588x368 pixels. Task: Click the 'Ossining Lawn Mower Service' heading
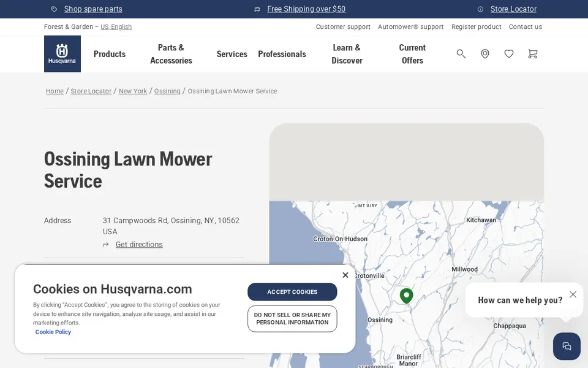128,170
